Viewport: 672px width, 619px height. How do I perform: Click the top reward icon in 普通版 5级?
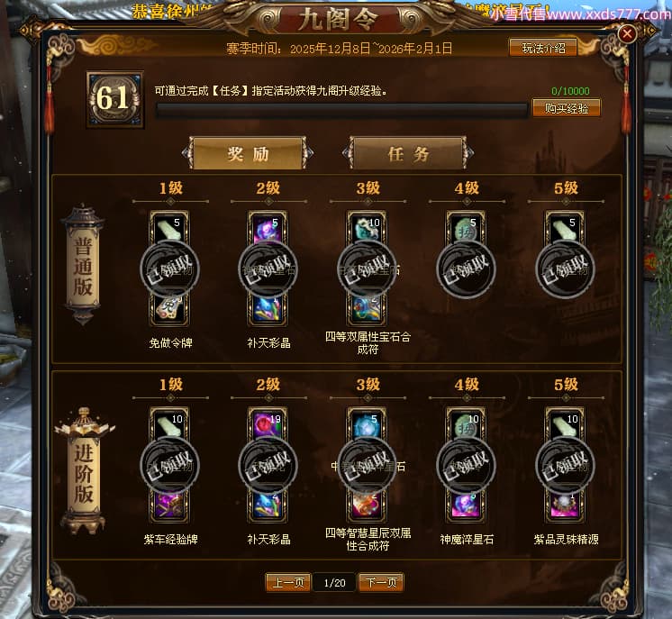click(565, 230)
